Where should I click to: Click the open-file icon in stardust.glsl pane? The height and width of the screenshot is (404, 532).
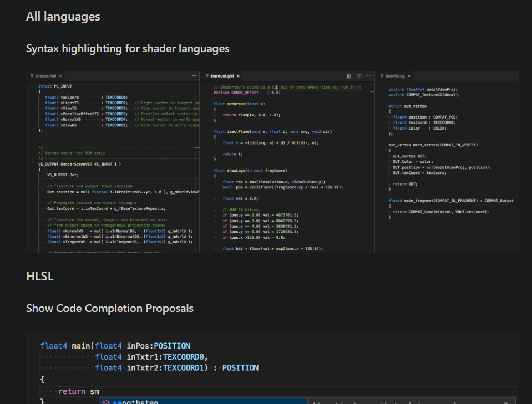348,76
